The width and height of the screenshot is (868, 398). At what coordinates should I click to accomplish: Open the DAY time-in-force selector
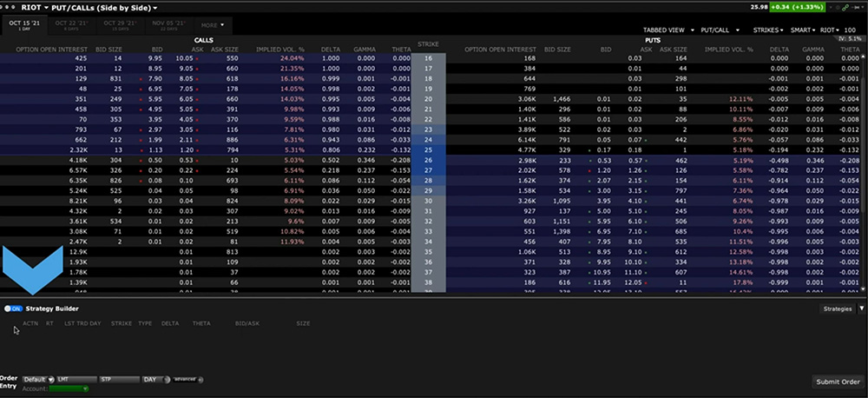(155, 380)
